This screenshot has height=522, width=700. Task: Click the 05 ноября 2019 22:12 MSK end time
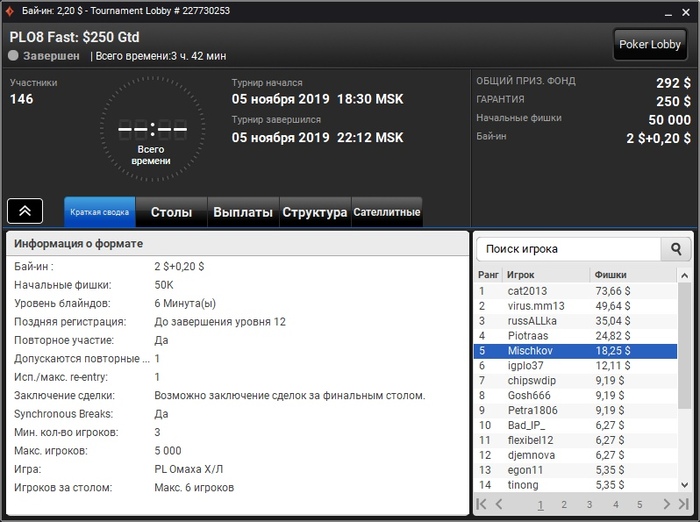coord(317,137)
